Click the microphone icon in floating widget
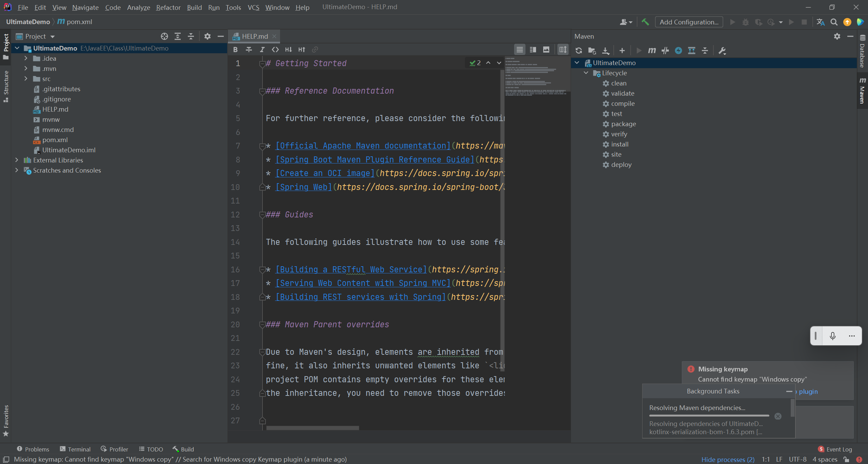The width and height of the screenshot is (868, 464). point(833,336)
